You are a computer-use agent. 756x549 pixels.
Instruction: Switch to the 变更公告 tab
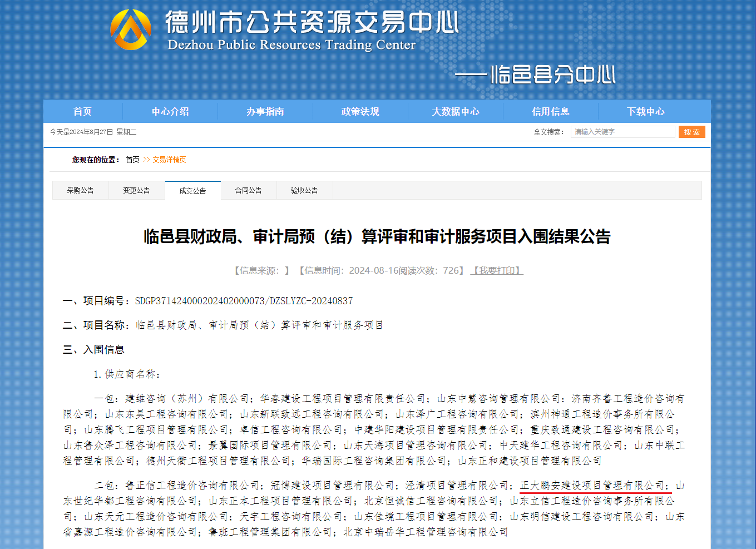(137, 190)
